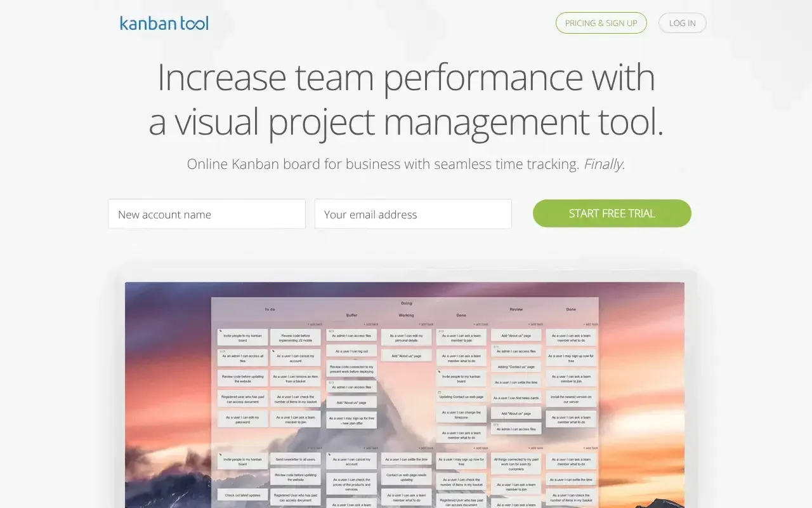
Task: Click the checklist icon on 'Updating Contact us web page' card
Action: coord(439,392)
